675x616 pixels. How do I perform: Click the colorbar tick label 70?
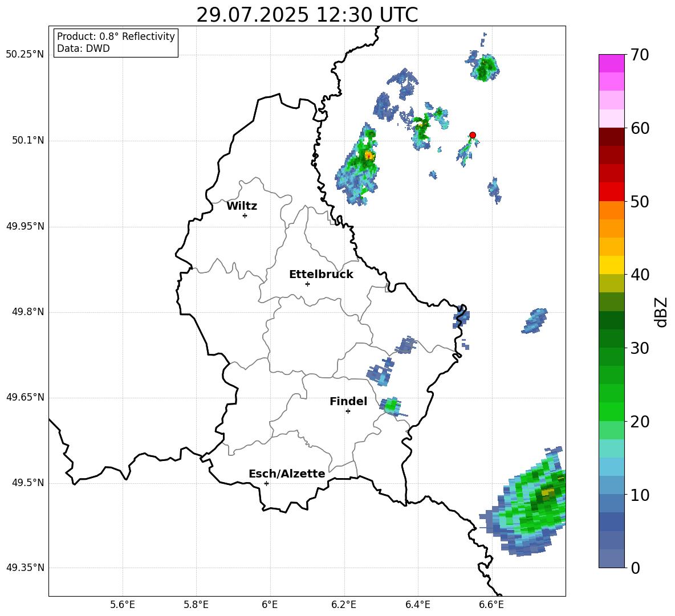[x=640, y=55]
